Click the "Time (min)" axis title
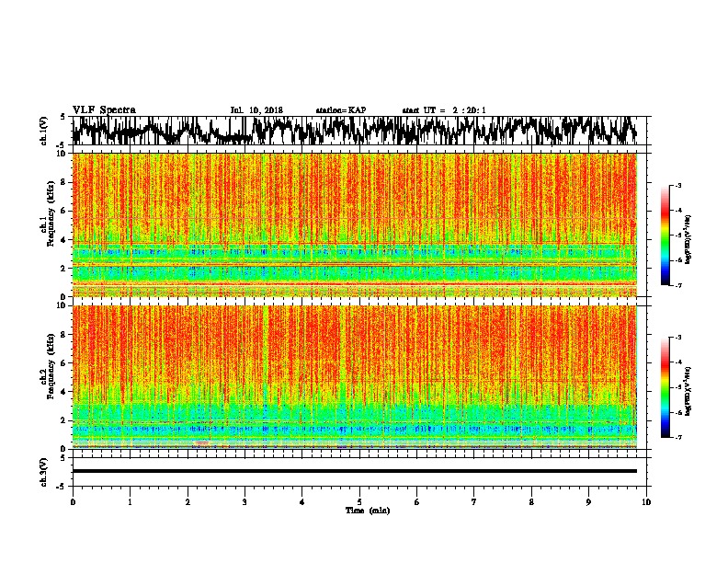Viewport: 728px width, 563px height. (368, 511)
